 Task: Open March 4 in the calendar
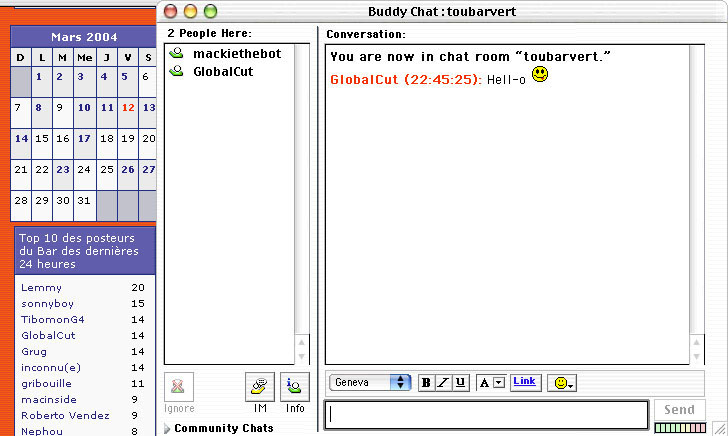[x=104, y=77]
